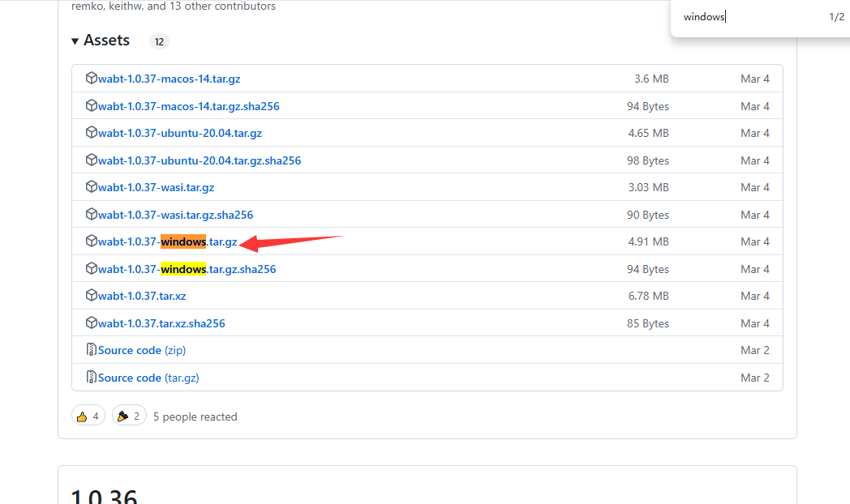850x504 pixels.
Task: Click package icon beside wabt-1.0.37.tar.xz
Action: pos(92,296)
